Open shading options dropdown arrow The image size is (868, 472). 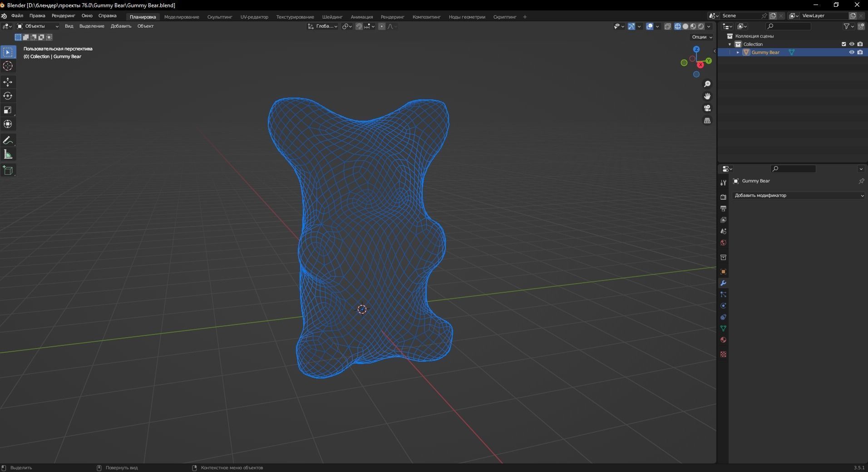[709, 26]
